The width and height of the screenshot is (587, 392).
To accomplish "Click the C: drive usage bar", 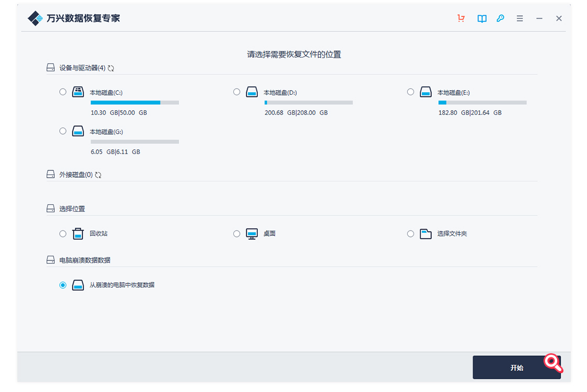I will click(x=135, y=103).
